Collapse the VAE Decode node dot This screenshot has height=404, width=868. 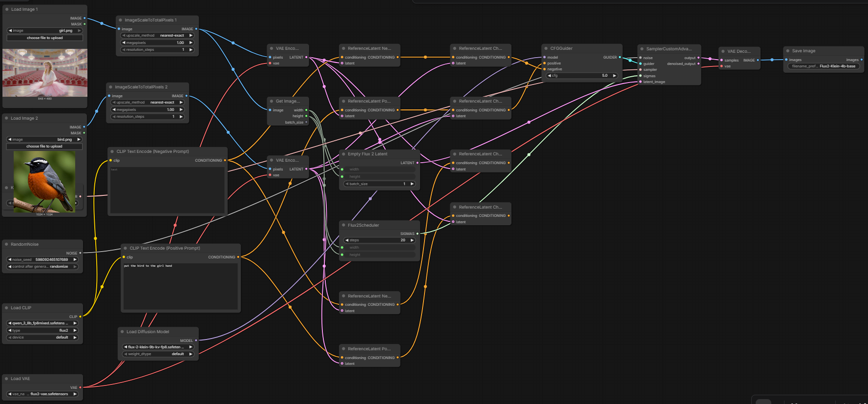tap(723, 51)
